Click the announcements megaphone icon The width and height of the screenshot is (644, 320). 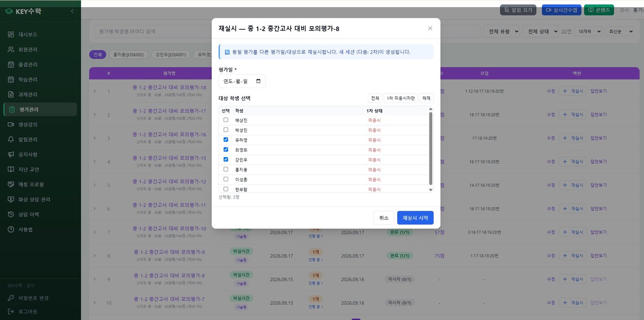tap(11, 154)
